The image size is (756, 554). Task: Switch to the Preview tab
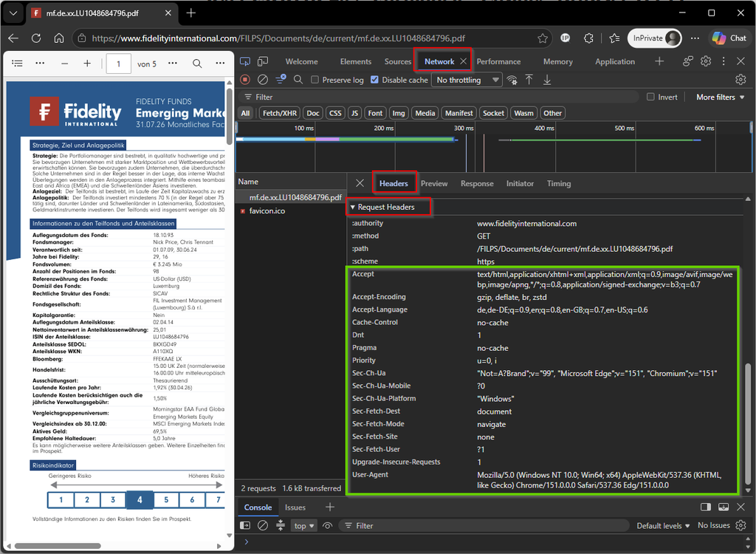coord(434,183)
